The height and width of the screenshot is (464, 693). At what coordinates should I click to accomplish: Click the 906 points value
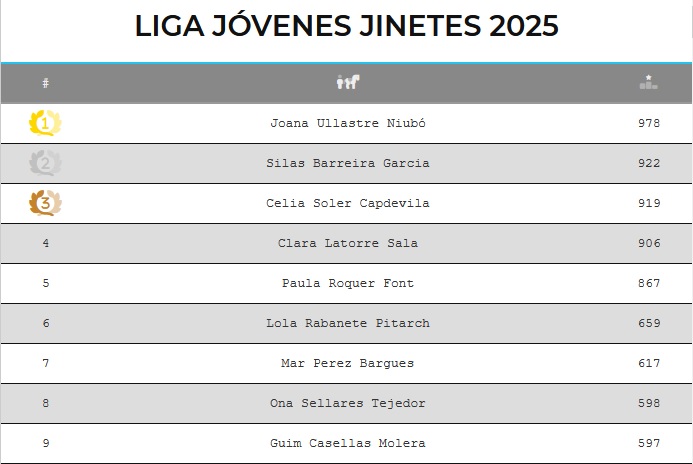648,243
